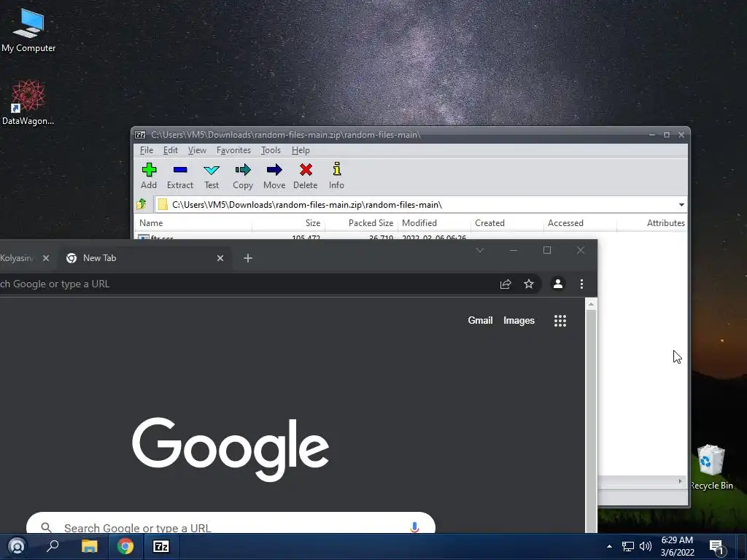747x560 pixels.
Task: Click the 7-Zip address path field
Action: [x=421, y=205]
